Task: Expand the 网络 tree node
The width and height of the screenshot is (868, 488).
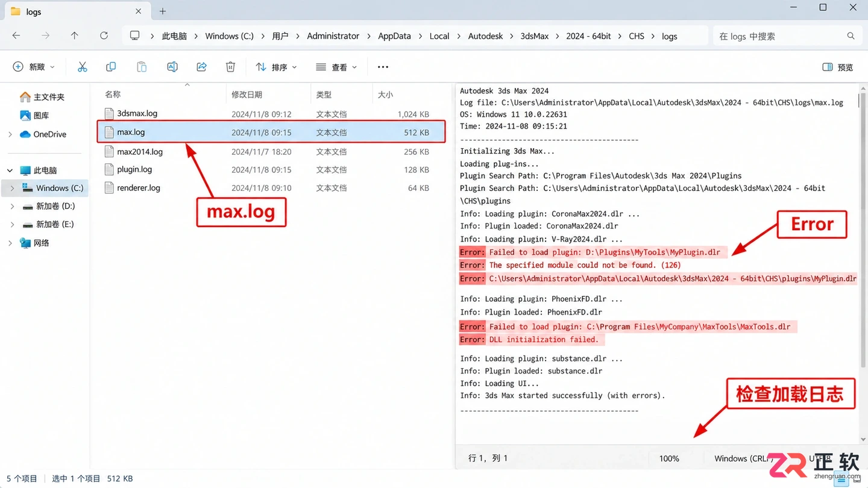Action: coord(10,243)
